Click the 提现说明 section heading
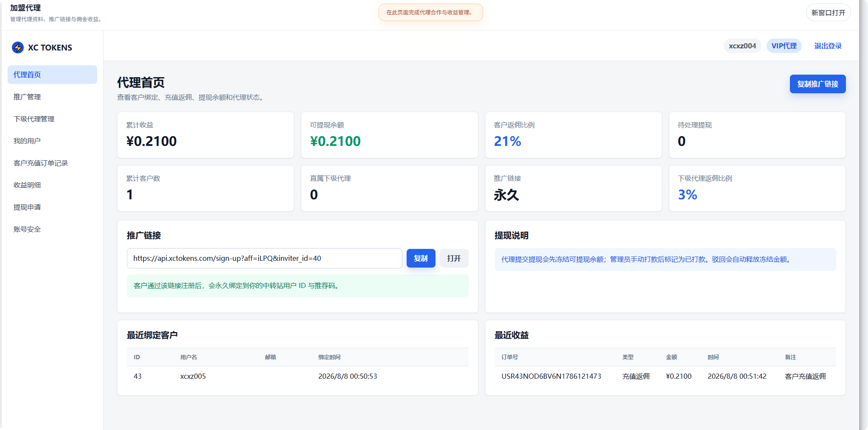This screenshot has width=868, height=430. coord(511,235)
